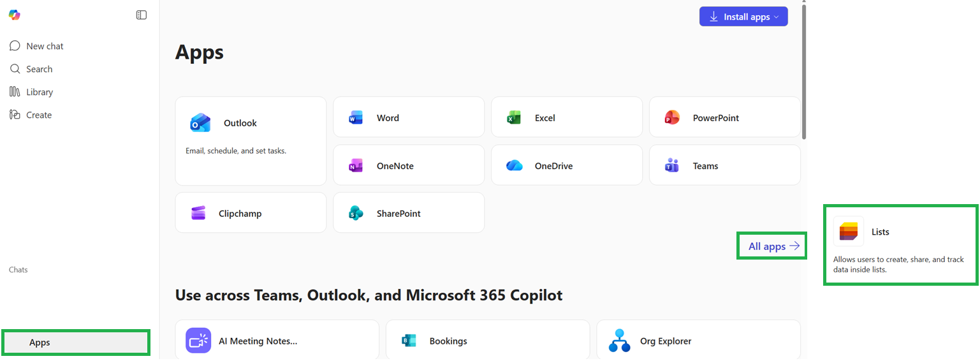Click the OneDrive cloud icon
Screen dimensions: 980x361
(514, 166)
